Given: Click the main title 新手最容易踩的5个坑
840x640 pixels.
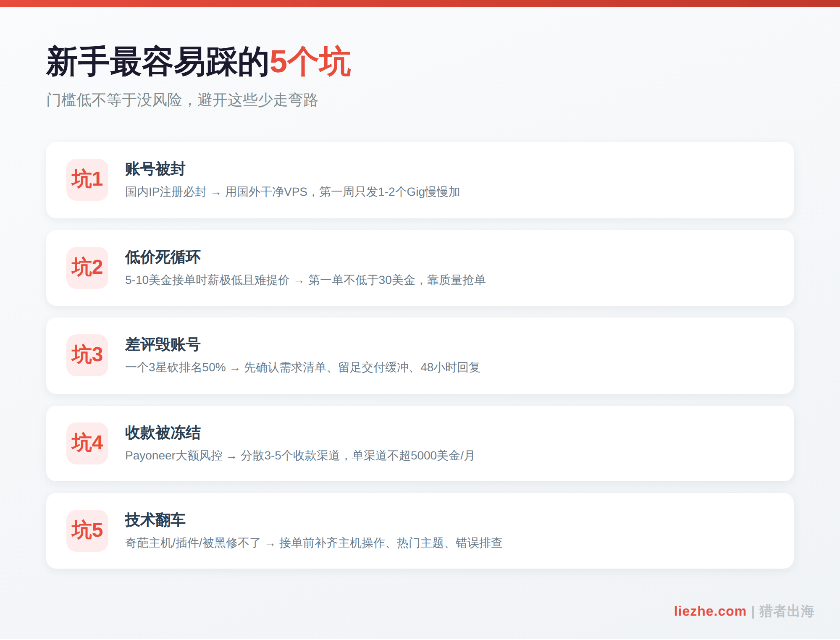Looking at the screenshot, I should coord(199,62).
